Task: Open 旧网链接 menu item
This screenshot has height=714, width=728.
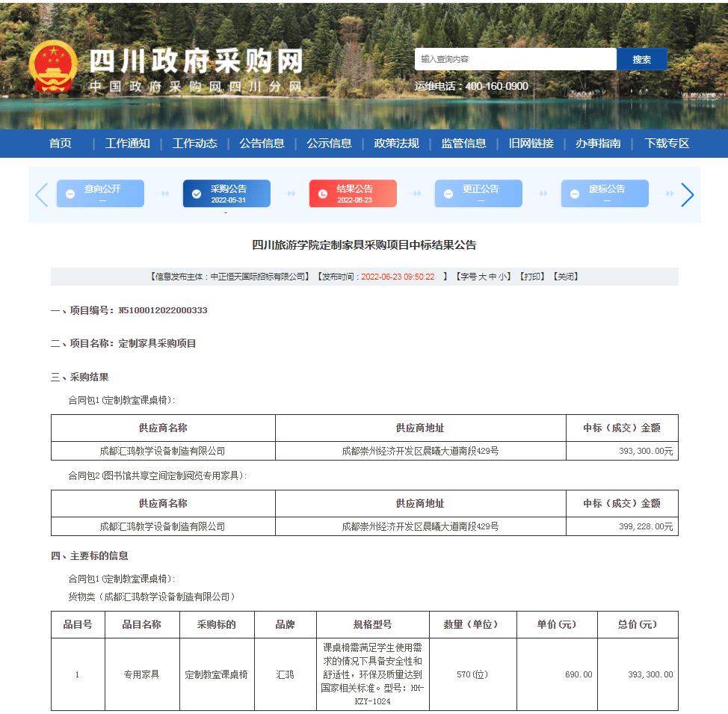Action: pyautogui.click(x=531, y=143)
